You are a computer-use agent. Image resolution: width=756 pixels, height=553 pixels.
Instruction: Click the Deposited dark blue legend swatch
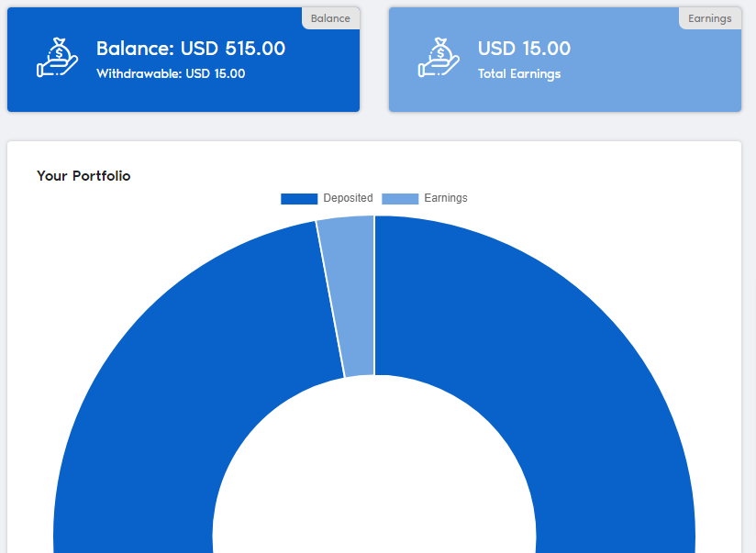click(x=299, y=199)
